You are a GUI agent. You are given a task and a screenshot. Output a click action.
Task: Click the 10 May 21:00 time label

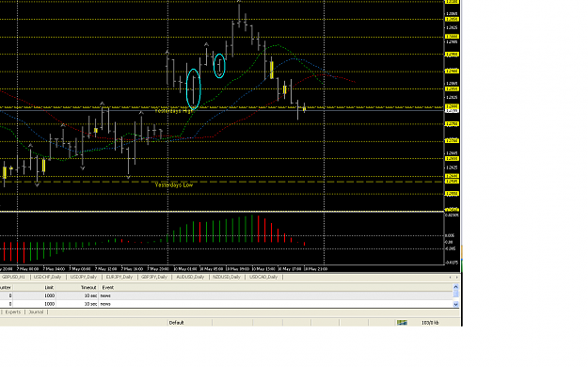pos(315,269)
